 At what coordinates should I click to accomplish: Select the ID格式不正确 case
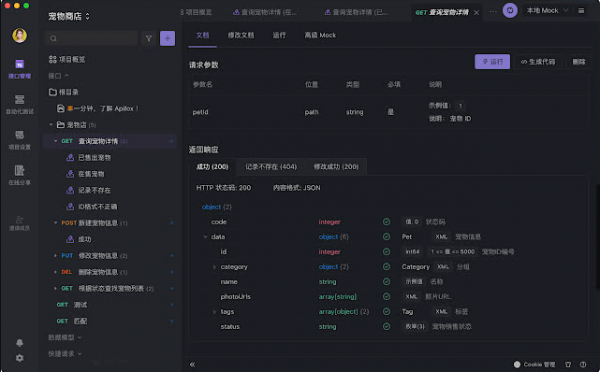tap(92, 207)
